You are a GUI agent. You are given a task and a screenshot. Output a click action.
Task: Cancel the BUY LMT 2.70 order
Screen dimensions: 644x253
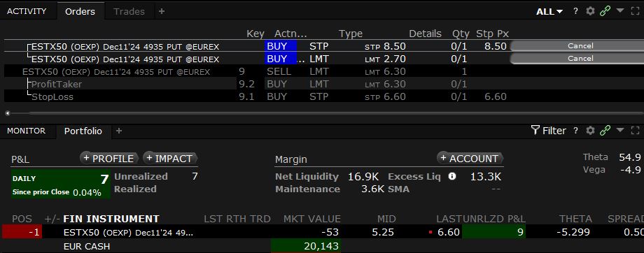pos(577,59)
